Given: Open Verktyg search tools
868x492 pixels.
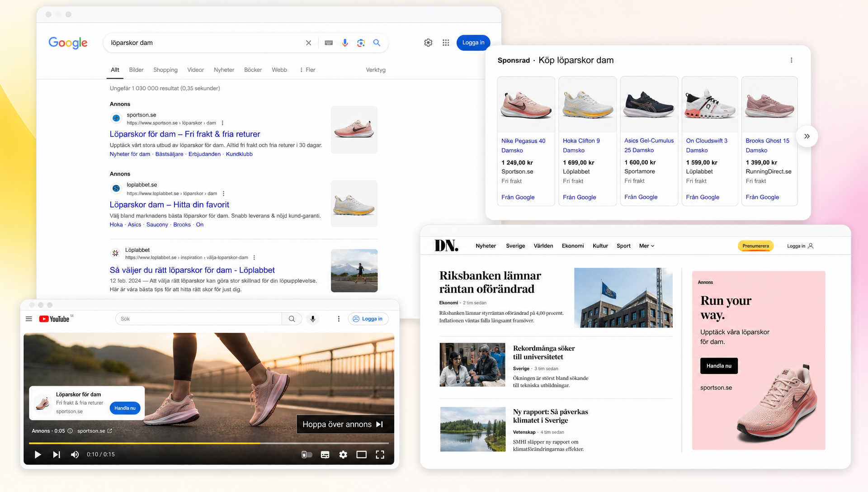Looking at the screenshot, I should point(376,70).
